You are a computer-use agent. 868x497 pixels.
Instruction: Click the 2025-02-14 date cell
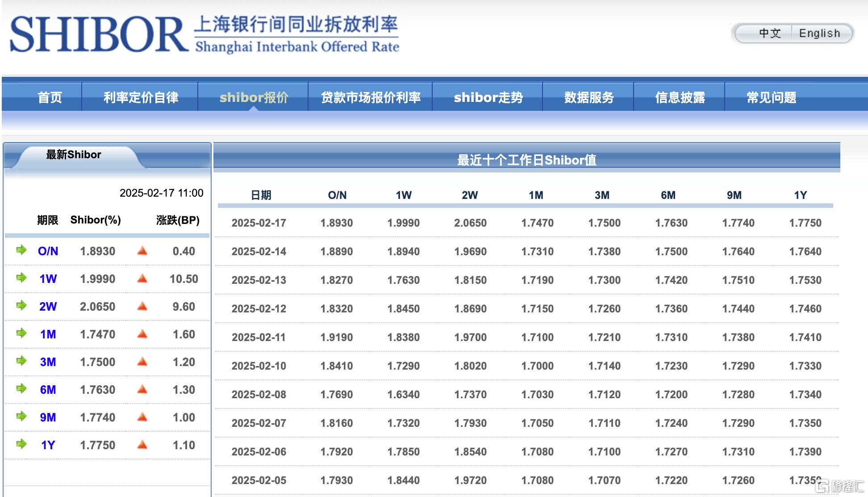click(x=259, y=252)
